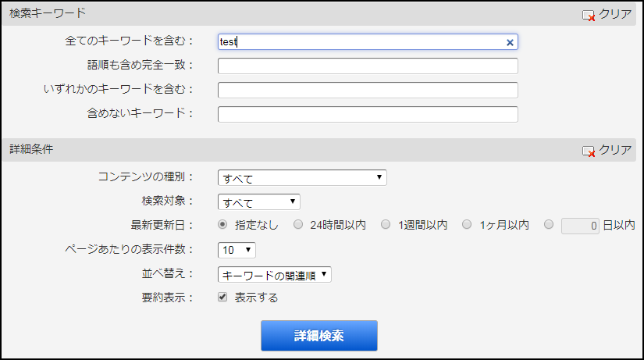Image resolution: width=644 pixels, height=360 pixels.
Task: Click the clear icon in 詳細条件 header
Action: 589,151
